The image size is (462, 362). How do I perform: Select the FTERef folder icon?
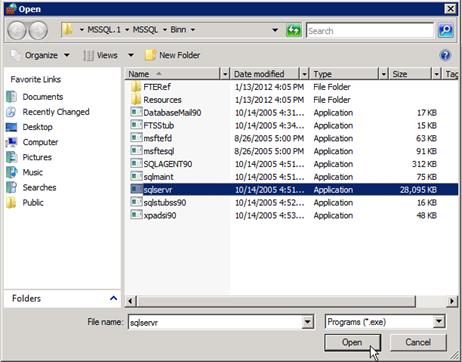pos(136,87)
